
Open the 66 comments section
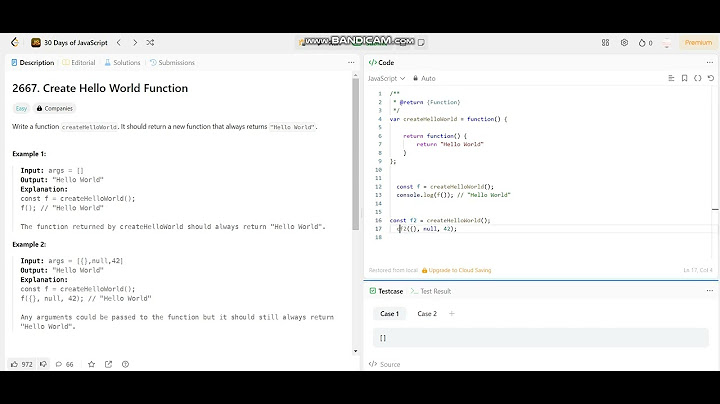(x=65, y=364)
